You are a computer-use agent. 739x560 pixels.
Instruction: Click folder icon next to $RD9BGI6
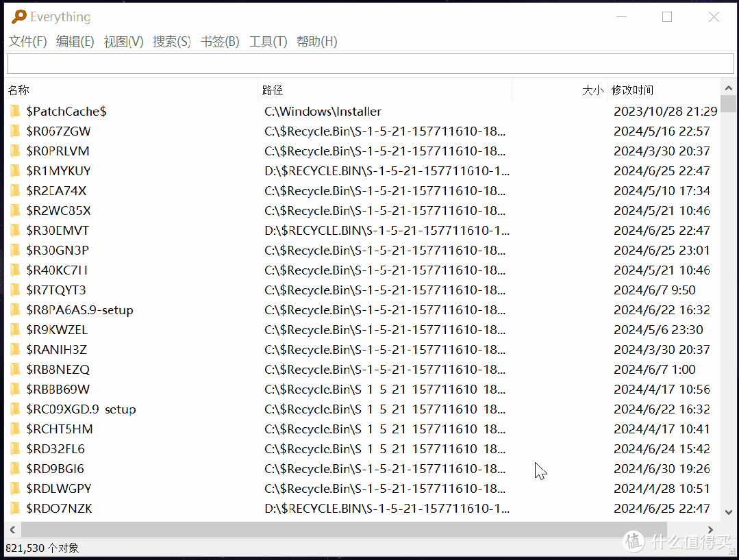click(15, 469)
